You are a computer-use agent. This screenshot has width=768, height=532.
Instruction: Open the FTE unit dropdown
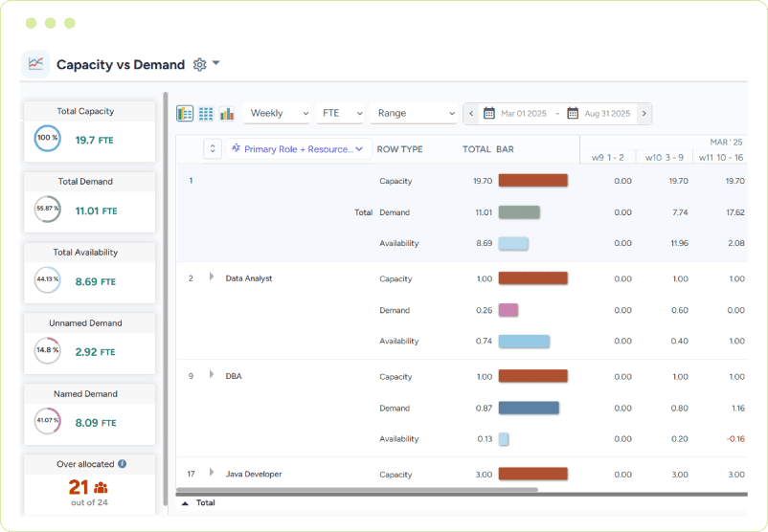340,113
